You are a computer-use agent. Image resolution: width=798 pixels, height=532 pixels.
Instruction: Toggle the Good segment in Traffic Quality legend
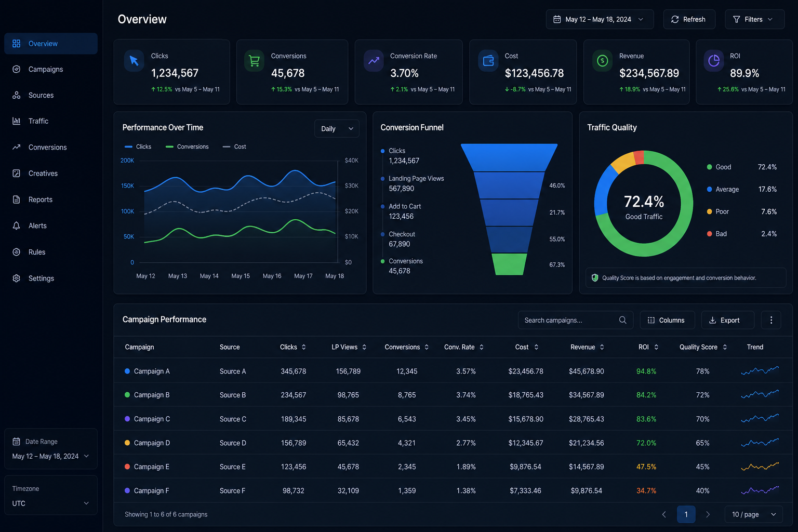719,167
